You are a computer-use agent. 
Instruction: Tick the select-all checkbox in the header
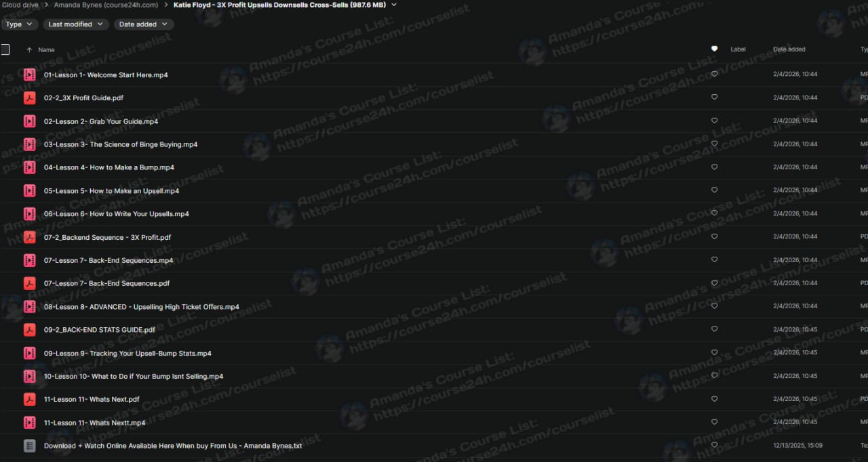5,49
